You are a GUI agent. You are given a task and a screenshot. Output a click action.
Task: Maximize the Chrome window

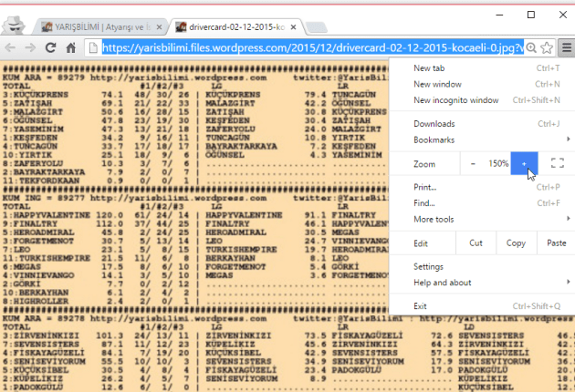pyautogui.click(x=531, y=15)
